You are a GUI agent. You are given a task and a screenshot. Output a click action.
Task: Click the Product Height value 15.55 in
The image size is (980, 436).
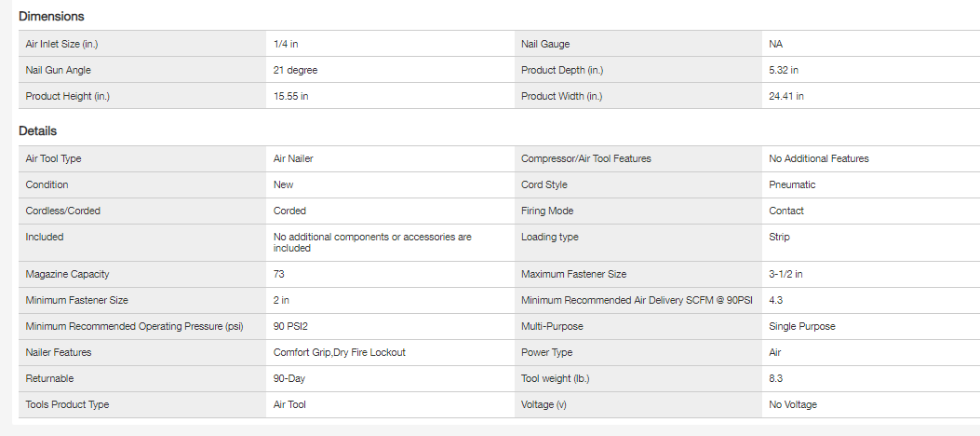tap(291, 96)
